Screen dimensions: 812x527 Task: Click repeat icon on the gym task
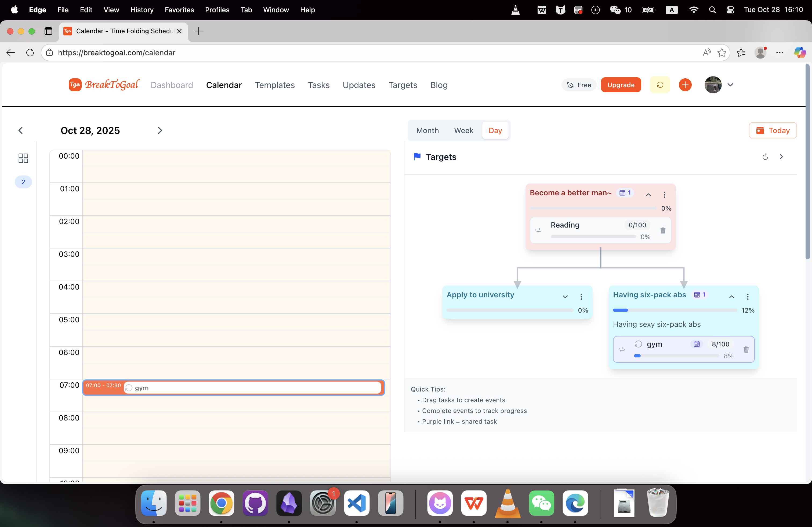tap(622, 349)
